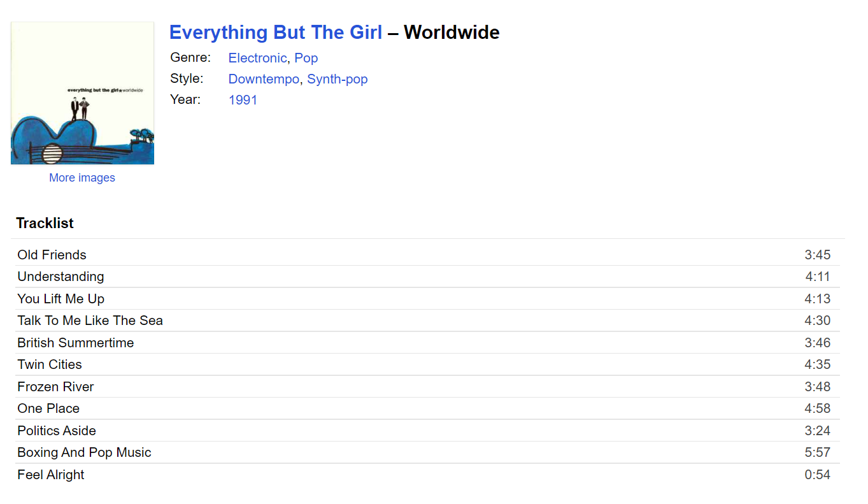Viewport: 868px width, 504px height.
Task: Select the Feel Alright track
Action: tap(51, 475)
